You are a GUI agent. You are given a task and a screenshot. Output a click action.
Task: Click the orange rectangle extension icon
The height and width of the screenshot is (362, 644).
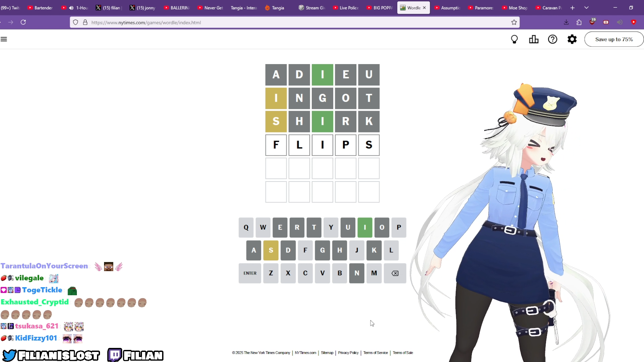tap(606, 22)
